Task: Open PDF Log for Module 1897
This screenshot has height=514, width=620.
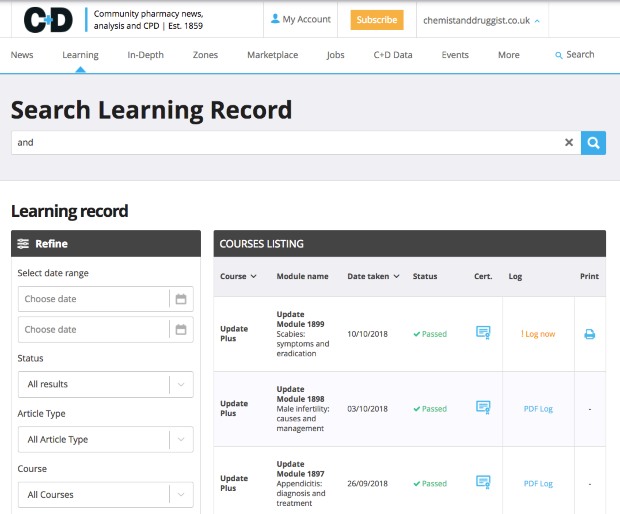Action: 538,484
